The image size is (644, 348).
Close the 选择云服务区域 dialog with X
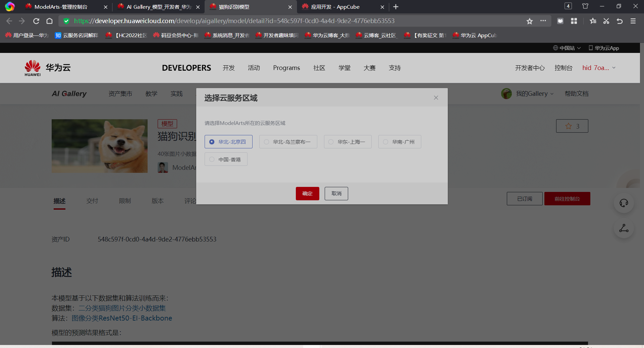436,98
